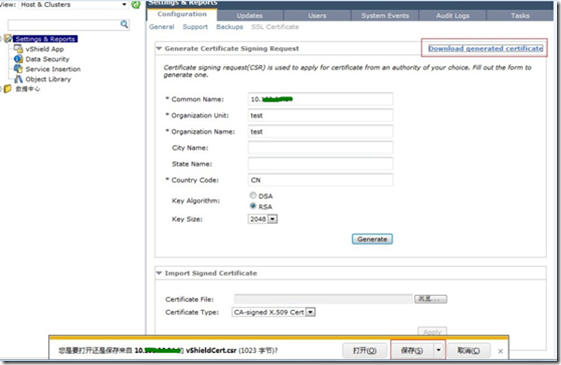Open the Backups sub-tab link
The image size is (561, 365).
[x=229, y=27]
